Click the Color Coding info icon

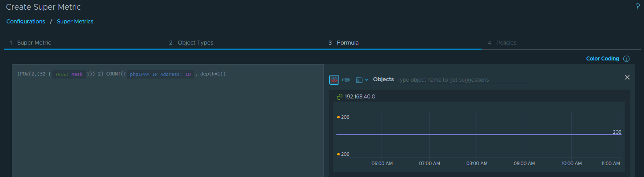(x=626, y=59)
